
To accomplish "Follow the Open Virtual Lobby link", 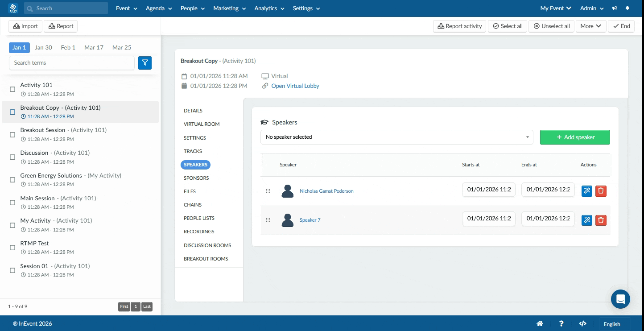I will pyautogui.click(x=295, y=86).
